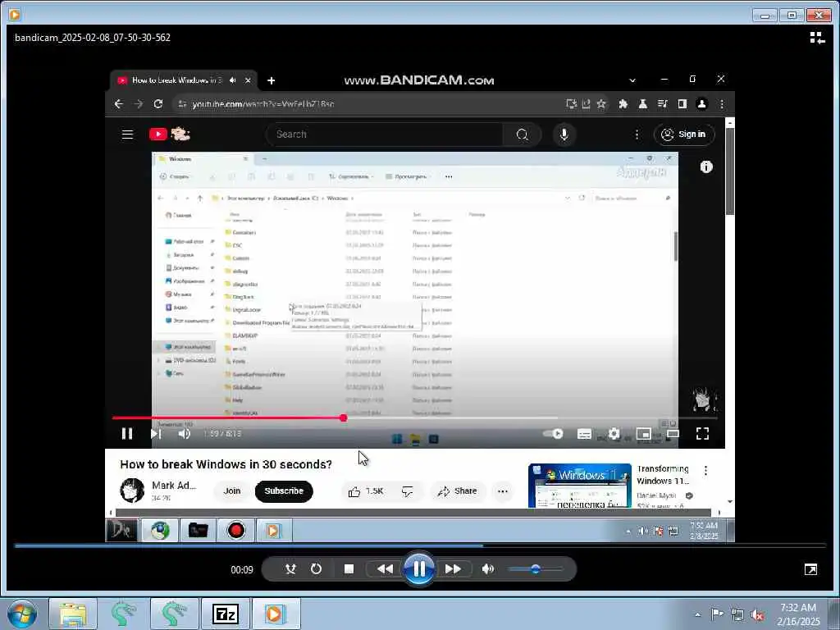The image size is (840, 630).
Task: Switch to Library using top-right icon
Action: (817, 38)
